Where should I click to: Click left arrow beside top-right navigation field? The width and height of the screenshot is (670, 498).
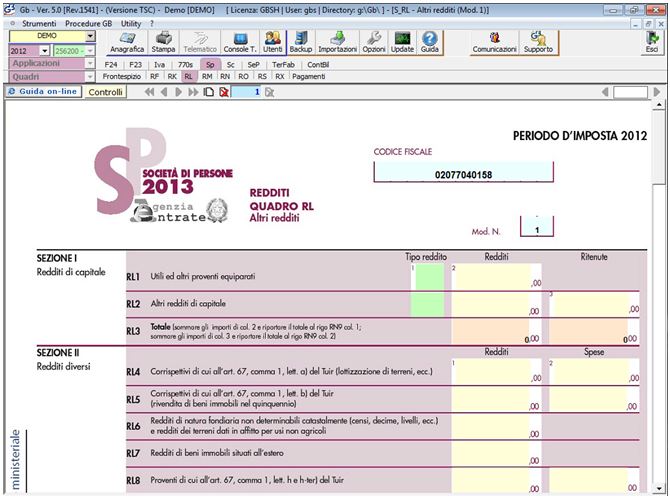(605, 92)
